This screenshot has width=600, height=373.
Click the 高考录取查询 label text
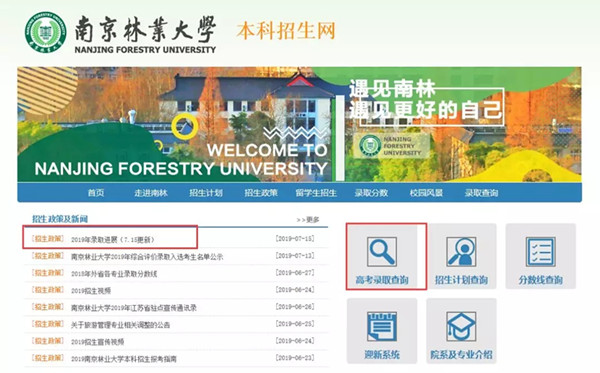click(382, 280)
